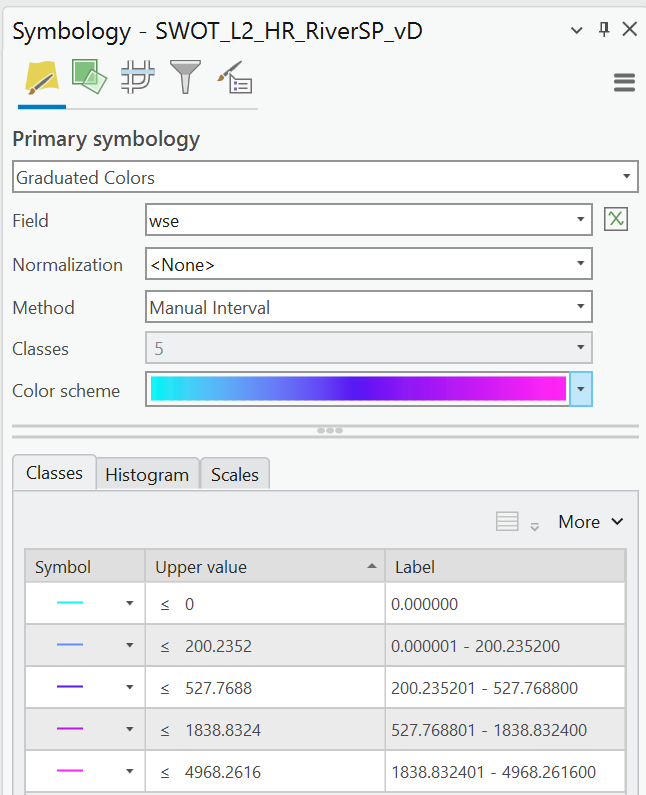Image resolution: width=646 pixels, height=795 pixels.
Task: Open symbol dropdown arrow in 200.2352 row
Action: click(x=130, y=645)
